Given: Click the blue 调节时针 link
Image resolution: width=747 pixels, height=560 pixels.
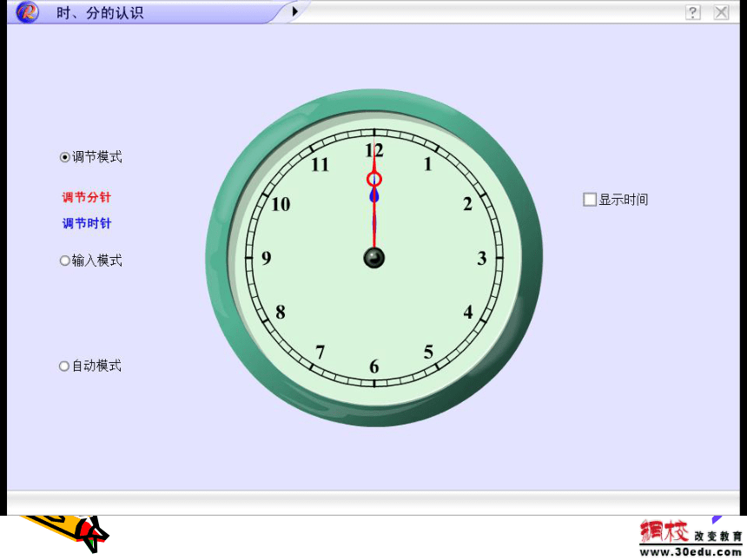Looking at the screenshot, I should [x=86, y=223].
